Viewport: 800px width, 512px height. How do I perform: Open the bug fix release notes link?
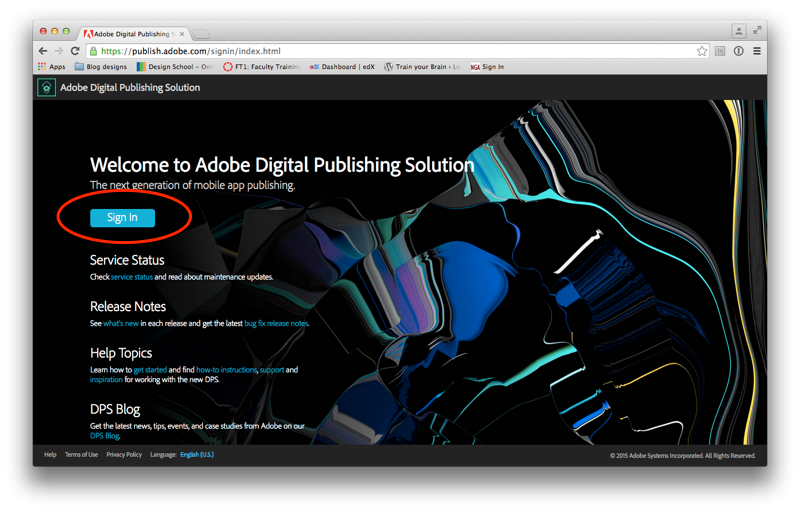click(277, 323)
